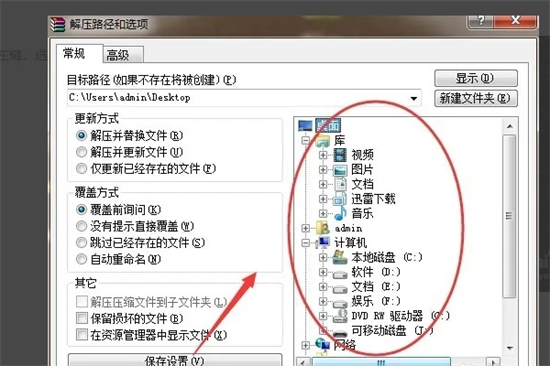Click the WinRAR books icon in title bar
This screenshot has width=550, height=366.
(x=58, y=24)
